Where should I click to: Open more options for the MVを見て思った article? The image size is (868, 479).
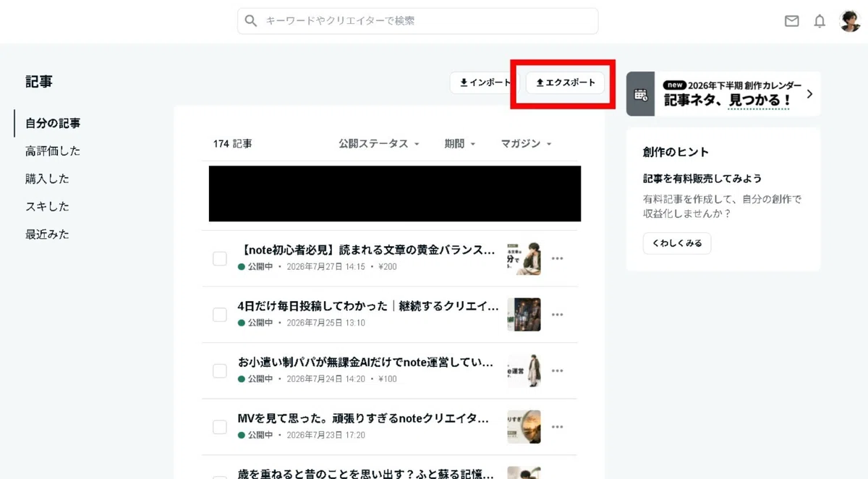click(557, 427)
